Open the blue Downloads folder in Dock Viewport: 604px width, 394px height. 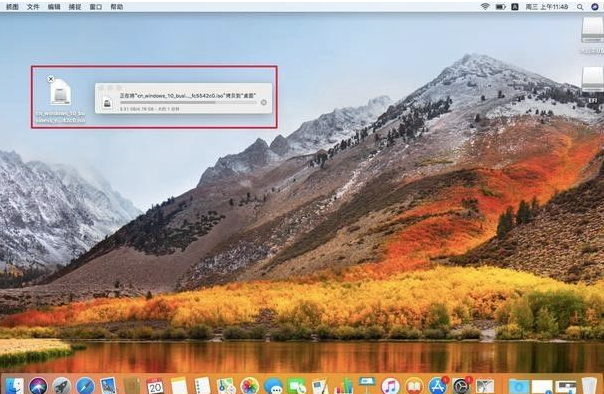click(x=518, y=386)
